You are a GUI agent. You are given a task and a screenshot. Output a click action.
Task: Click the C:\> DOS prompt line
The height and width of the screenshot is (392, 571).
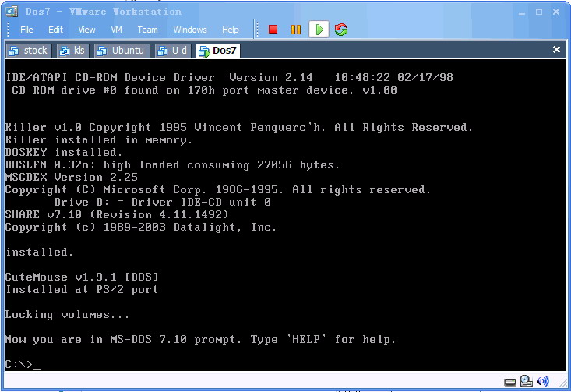point(23,364)
